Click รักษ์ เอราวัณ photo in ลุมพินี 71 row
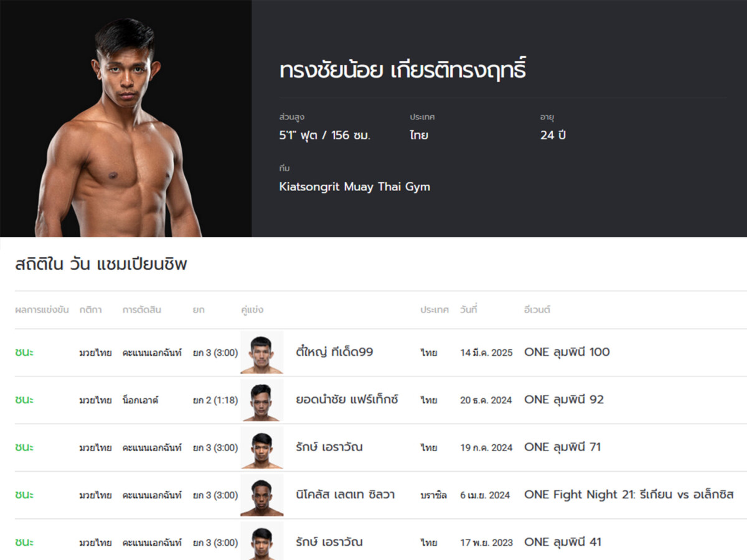 click(x=261, y=447)
